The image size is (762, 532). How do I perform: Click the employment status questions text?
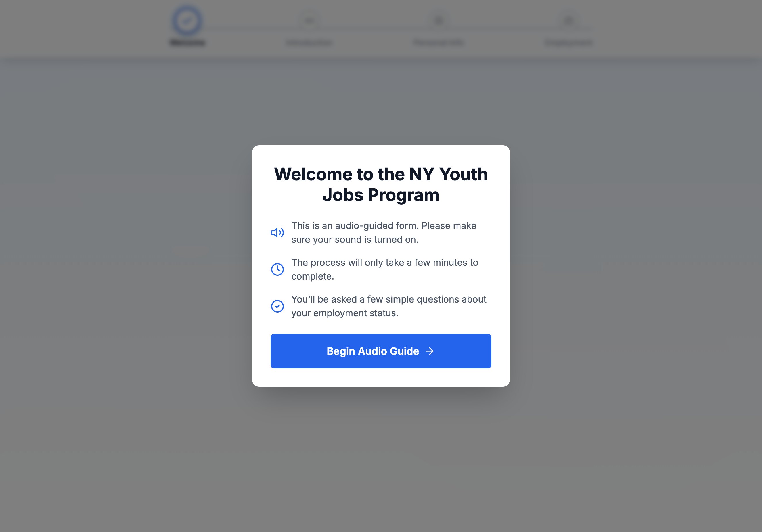click(x=388, y=306)
